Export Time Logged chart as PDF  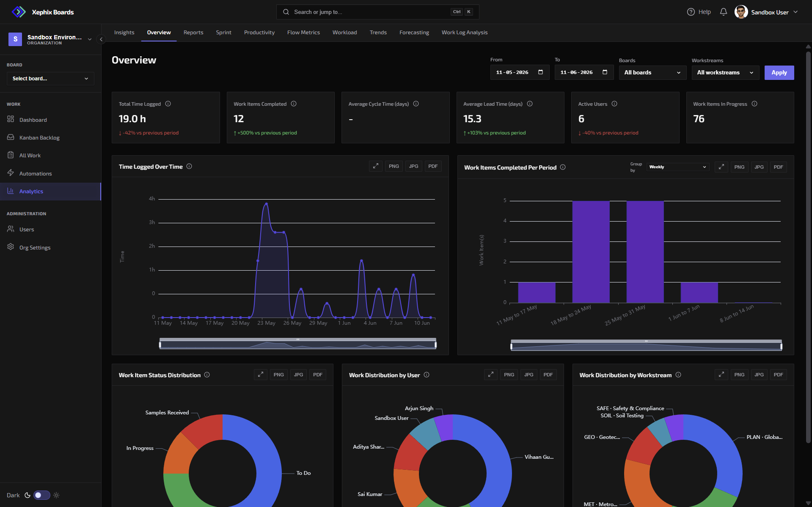pyautogui.click(x=433, y=166)
